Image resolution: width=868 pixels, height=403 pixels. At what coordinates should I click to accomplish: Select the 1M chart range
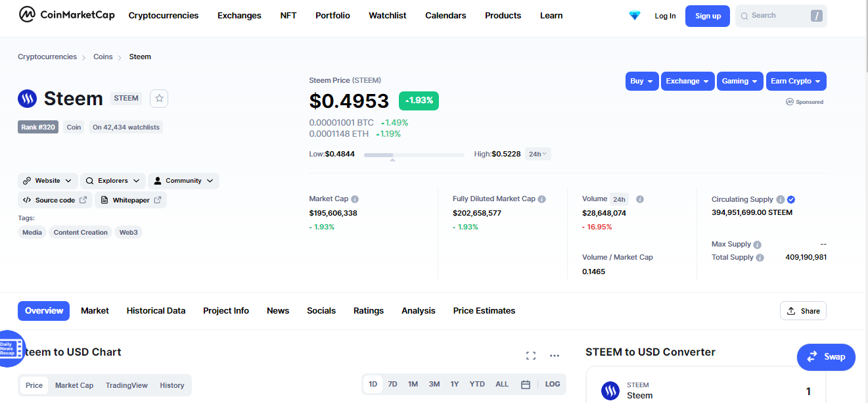coord(413,384)
